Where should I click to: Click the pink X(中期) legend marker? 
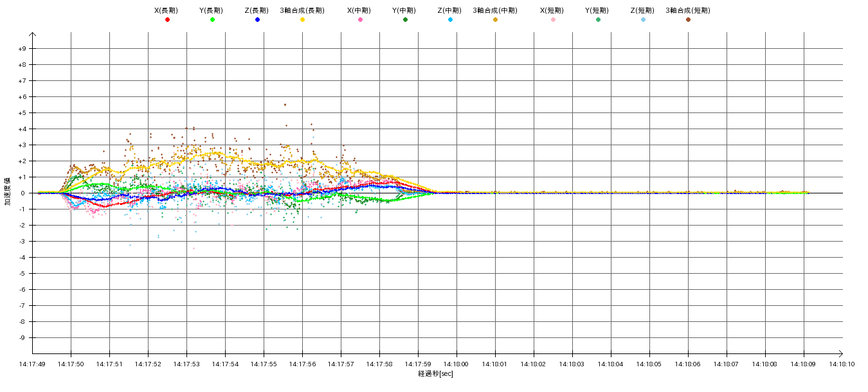point(360,20)
